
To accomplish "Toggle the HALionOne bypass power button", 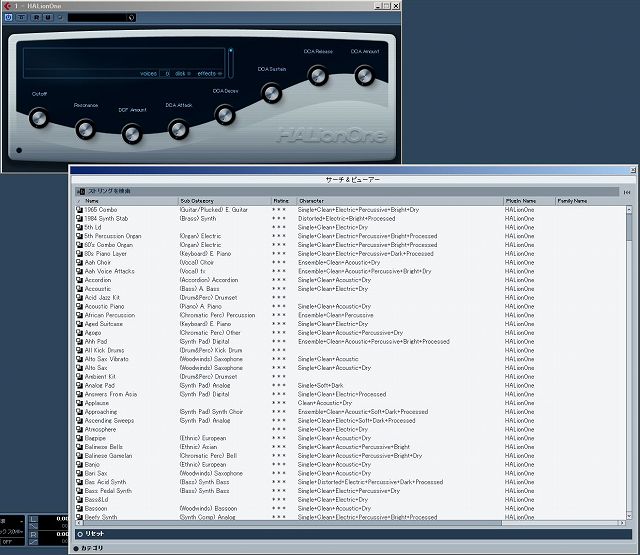I will click(x=8, y=18).
